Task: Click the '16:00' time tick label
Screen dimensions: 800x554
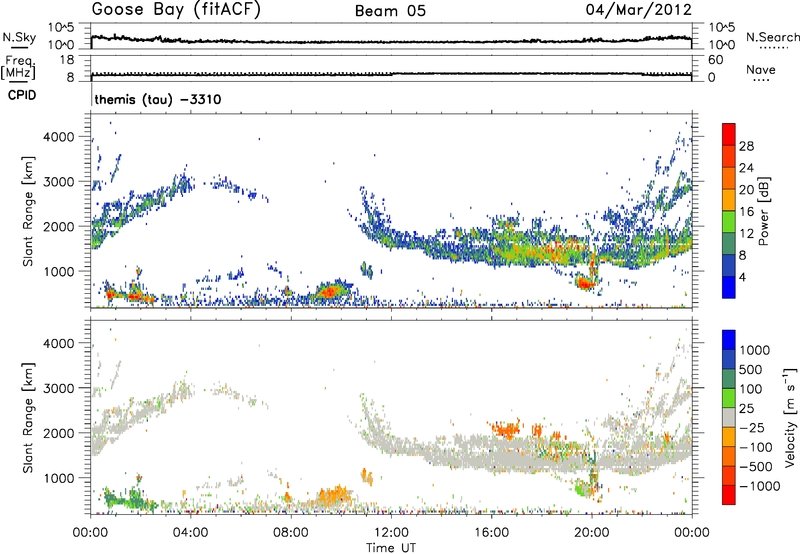Action: [491, 533]
